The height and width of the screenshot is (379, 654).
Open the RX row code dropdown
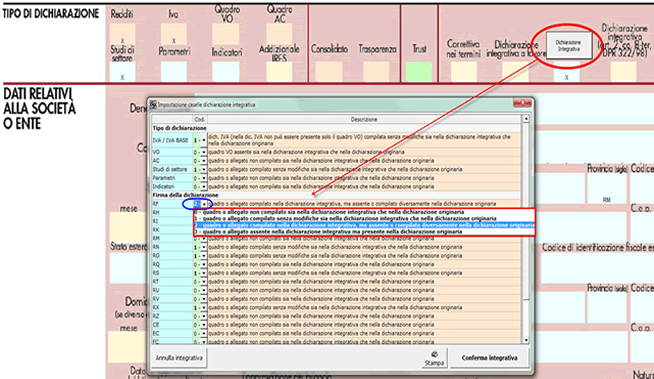204,308
